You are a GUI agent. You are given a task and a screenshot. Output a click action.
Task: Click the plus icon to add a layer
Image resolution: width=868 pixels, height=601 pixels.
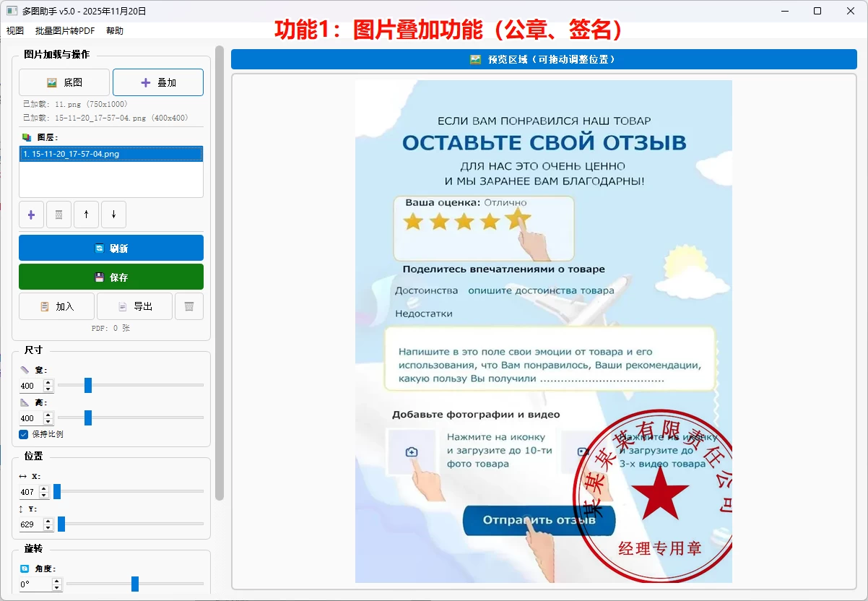31,214
